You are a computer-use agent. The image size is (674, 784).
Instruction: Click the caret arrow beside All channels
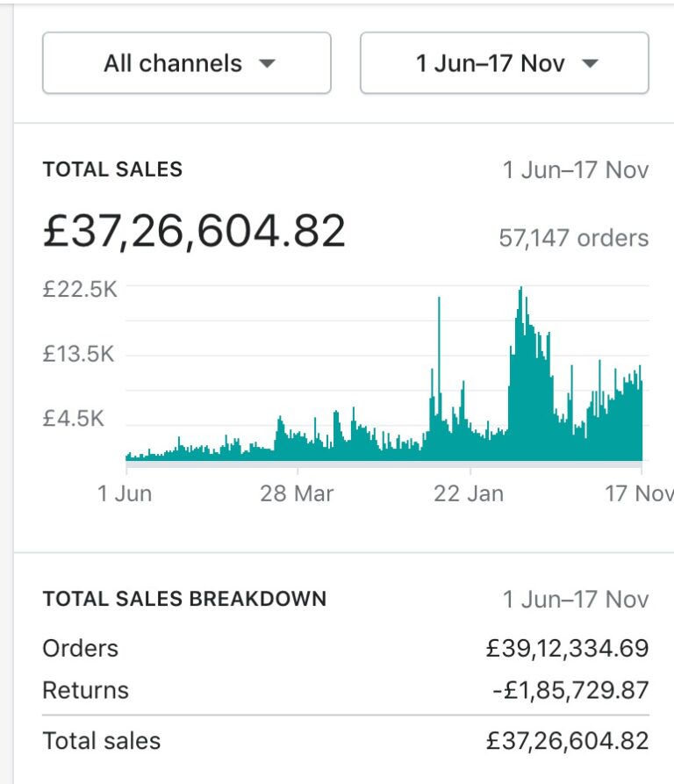click(268, 63)
